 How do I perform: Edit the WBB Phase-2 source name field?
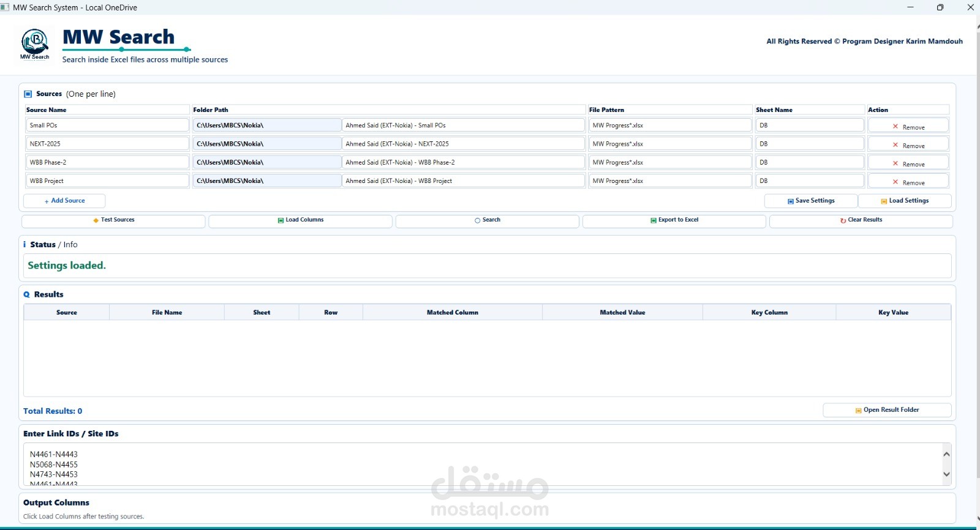pyautogui.click(x=107, y=162)
